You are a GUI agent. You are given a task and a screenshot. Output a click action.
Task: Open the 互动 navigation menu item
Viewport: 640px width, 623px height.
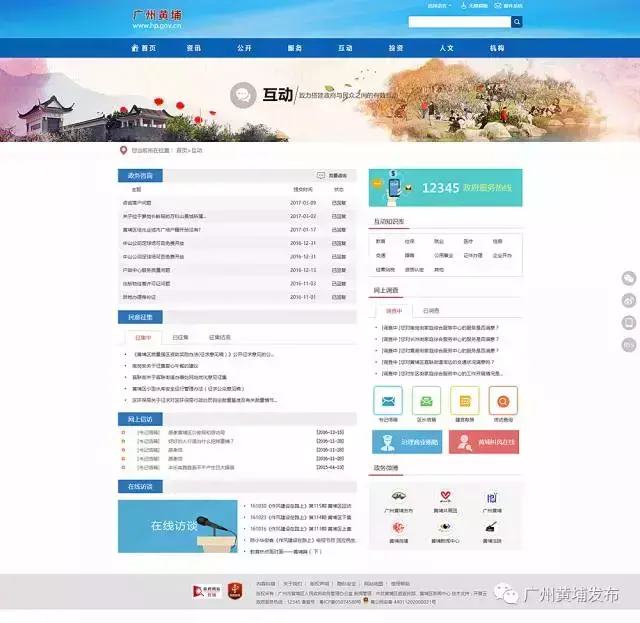coord(345,47)
